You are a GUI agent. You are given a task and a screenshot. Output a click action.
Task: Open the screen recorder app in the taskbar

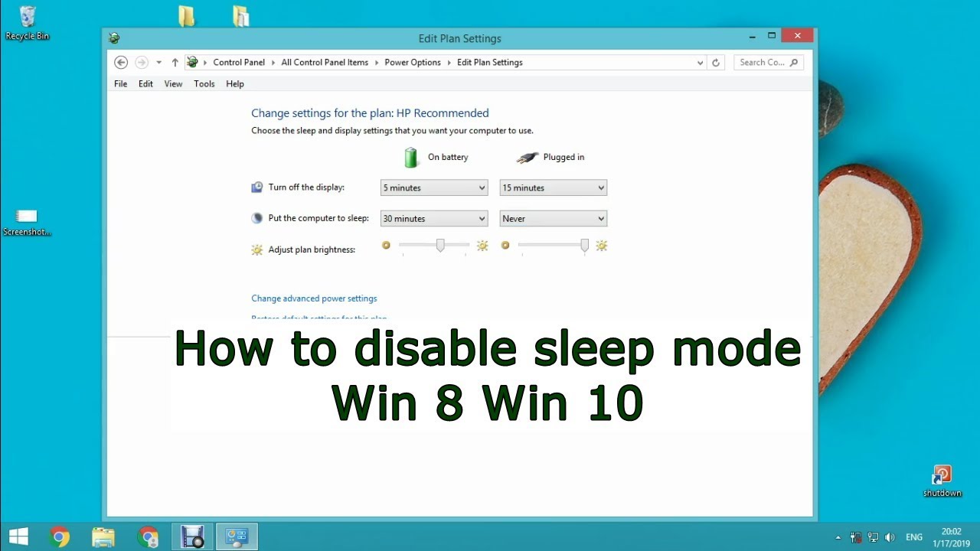coord(192,536)
